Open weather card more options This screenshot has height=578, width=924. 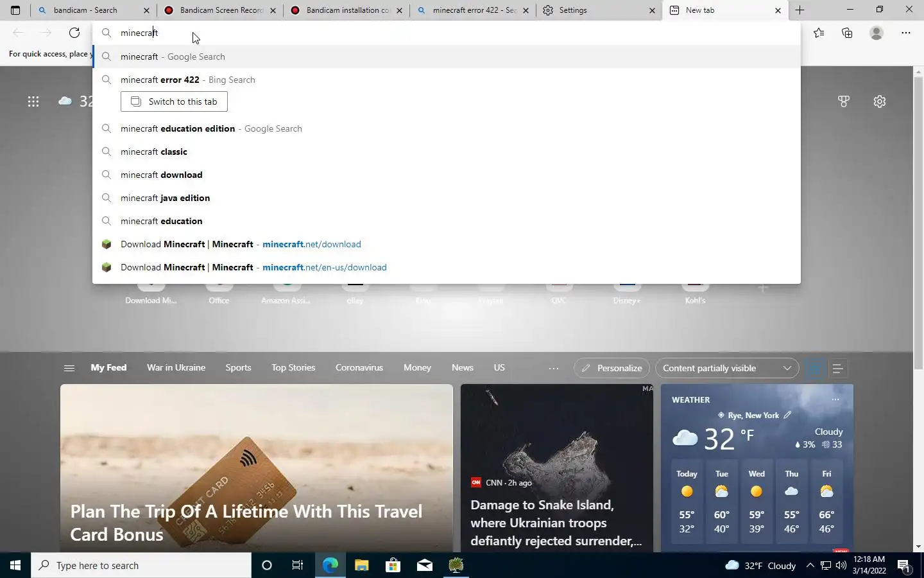tap(835, 399)
